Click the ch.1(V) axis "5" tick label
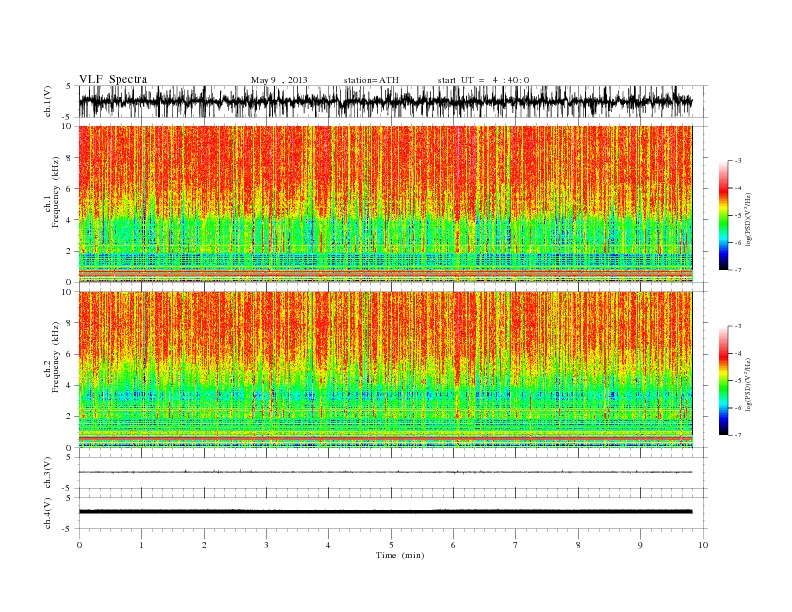The image size is (792, 612). click(x=69, y=86)
